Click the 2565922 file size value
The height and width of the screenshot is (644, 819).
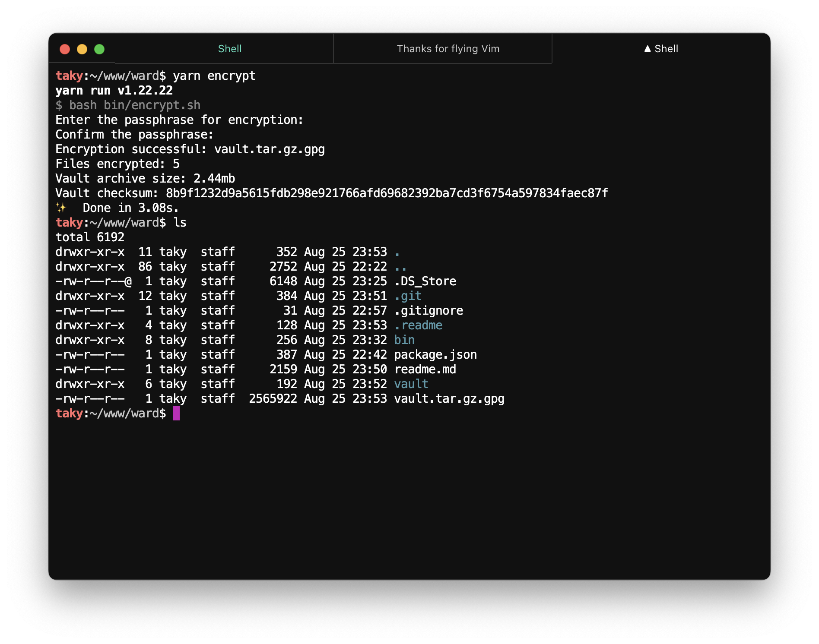[273, 399]
